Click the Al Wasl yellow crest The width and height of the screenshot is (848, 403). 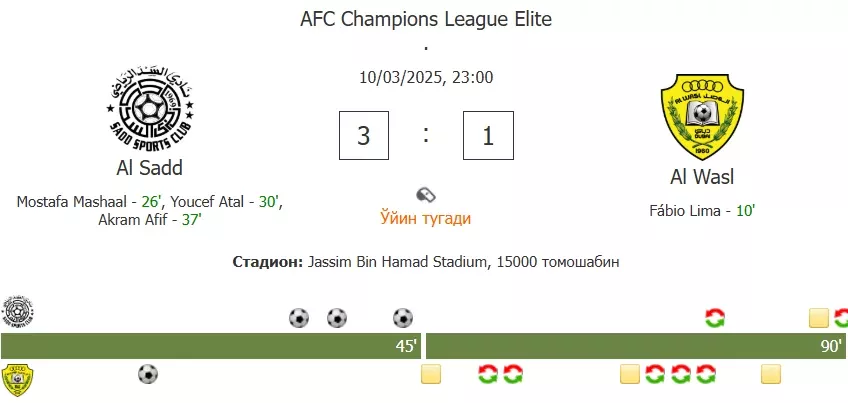tap(702, 117)
